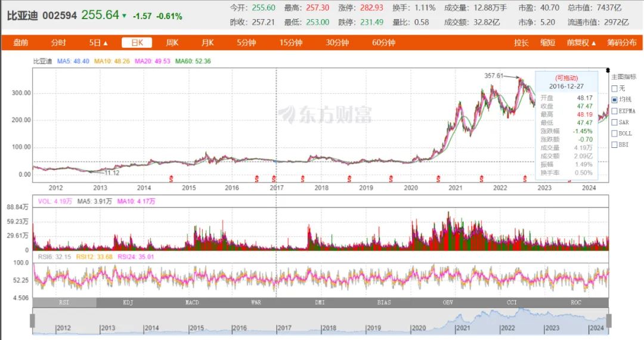Screen dimensions: 644x340
Task: Click the RSI6: 32.15 value label
Action: (x=55, y=256)
